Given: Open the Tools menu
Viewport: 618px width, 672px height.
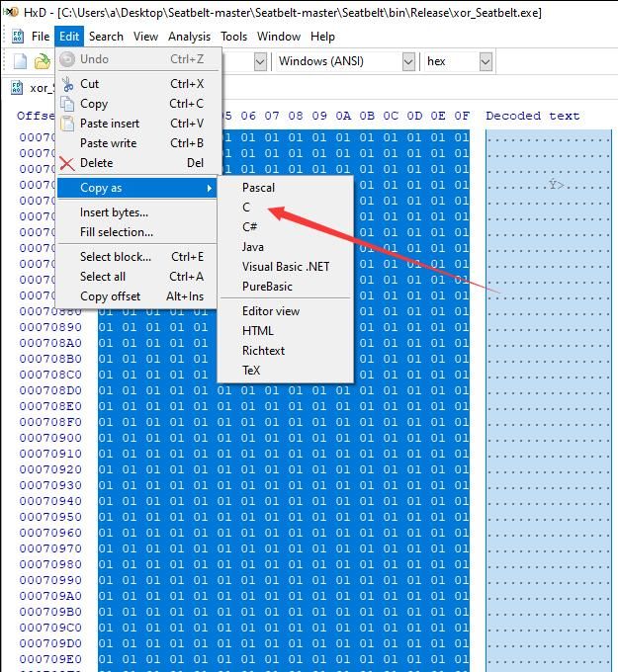Looking at the screenshot, I should [233, 37].
